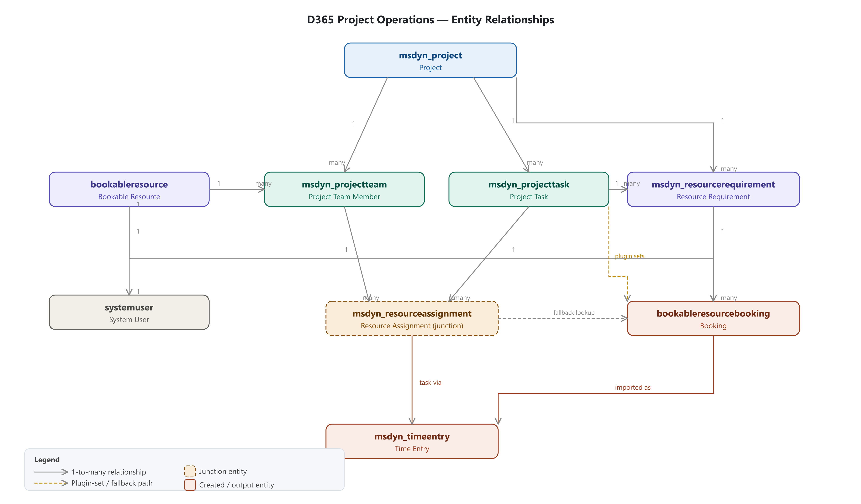Click the 'Time Entry' subtitle text
This screenshot has height=504, width=861.
click(x=412, y=449)
